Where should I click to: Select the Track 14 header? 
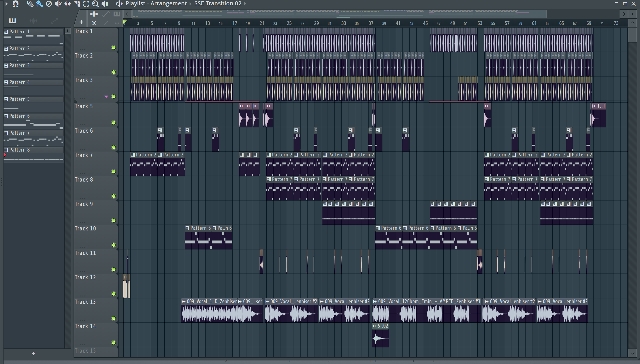click(x=96, y=334)
